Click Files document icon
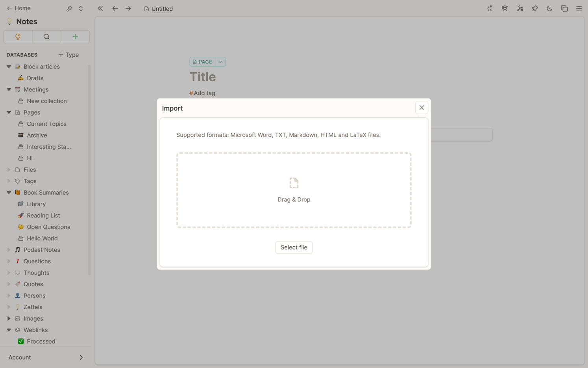 (17, 169)
